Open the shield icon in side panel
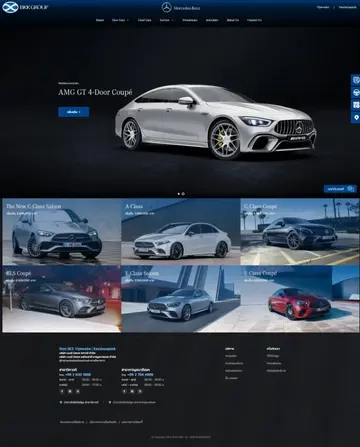Viewport: 360px width, 447px height. (x=356, y=80)
